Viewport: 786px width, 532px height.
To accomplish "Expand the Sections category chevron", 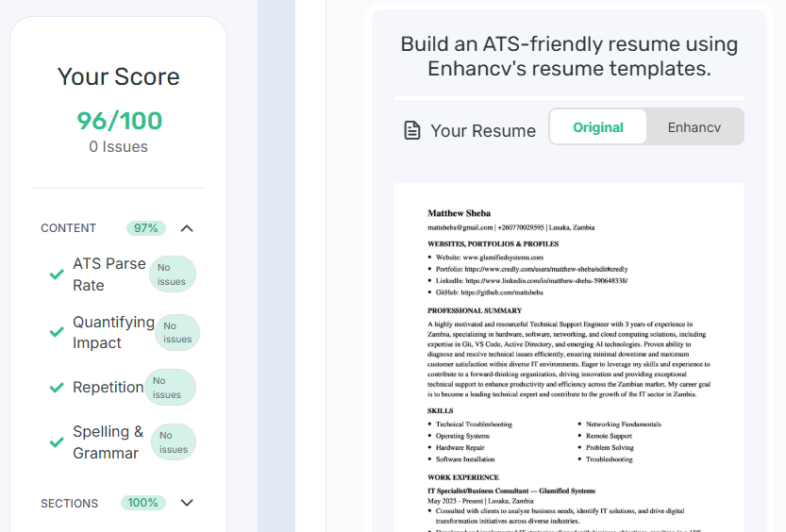I will (x=187, y=503).
